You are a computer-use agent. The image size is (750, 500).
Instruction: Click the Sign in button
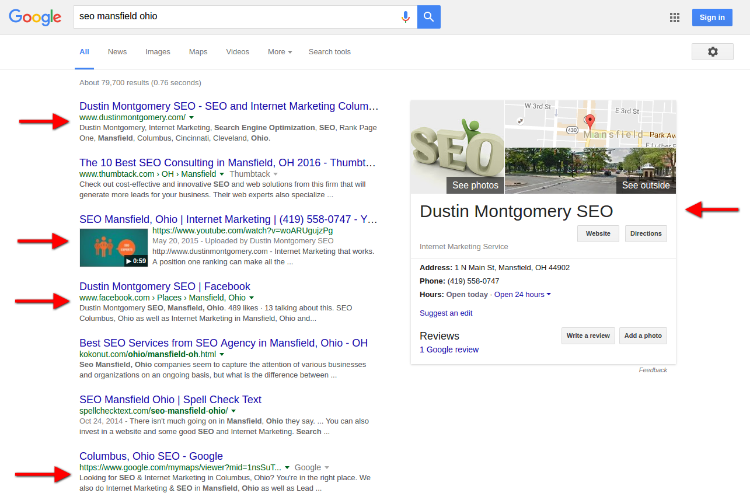tap(712, 18)
